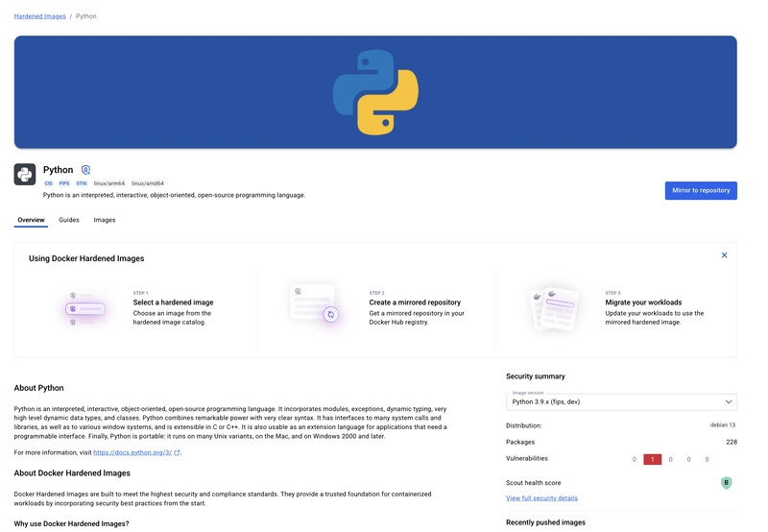This screenshot has width=768, height=532.
Task: Click the red vulnerabilities count badge showing 1
Action: pos(653,460)
